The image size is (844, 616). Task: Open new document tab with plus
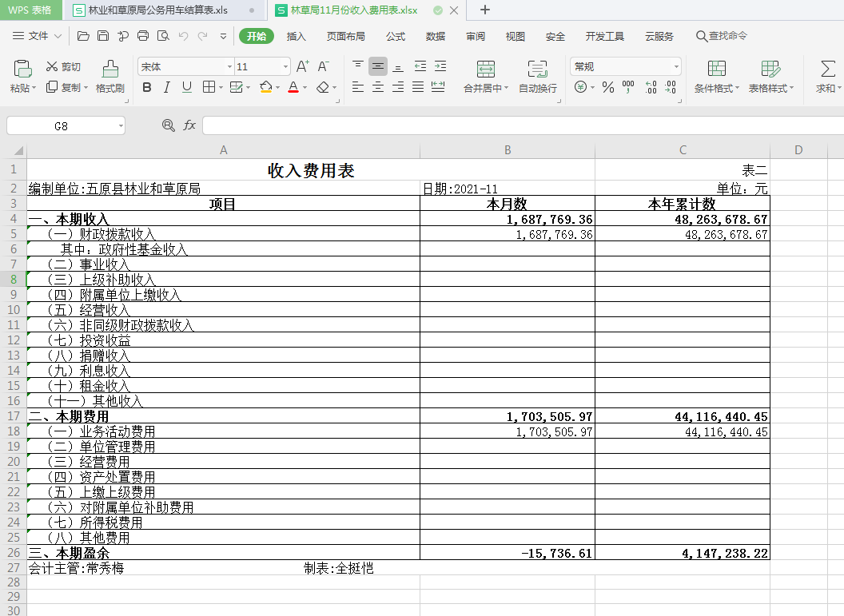[484, 10]
